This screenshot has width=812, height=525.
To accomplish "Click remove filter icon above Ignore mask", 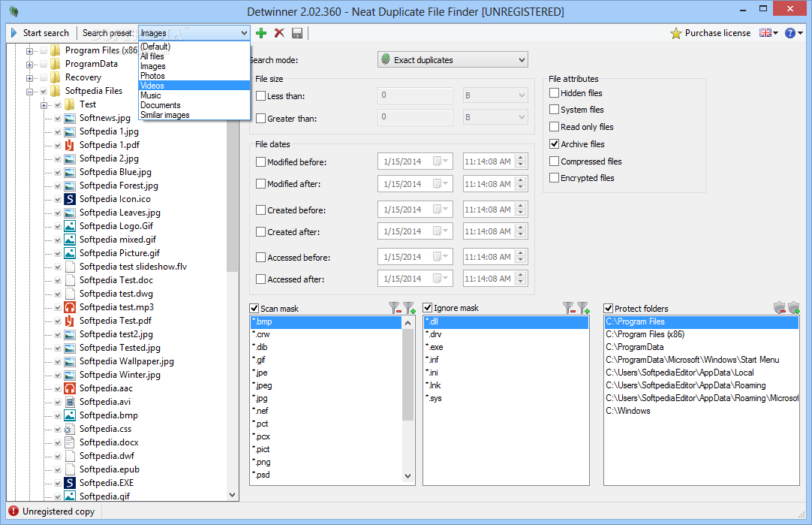I will pos(569,309).
